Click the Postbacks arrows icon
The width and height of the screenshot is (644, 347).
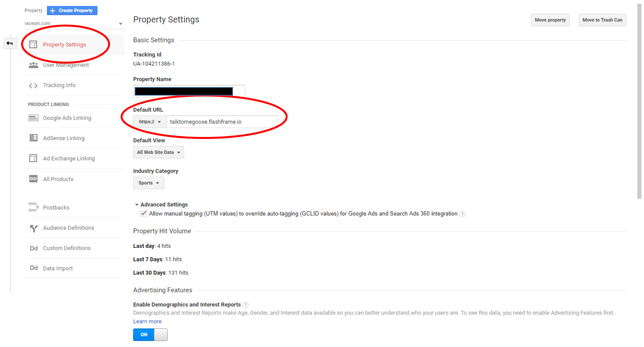34,207
